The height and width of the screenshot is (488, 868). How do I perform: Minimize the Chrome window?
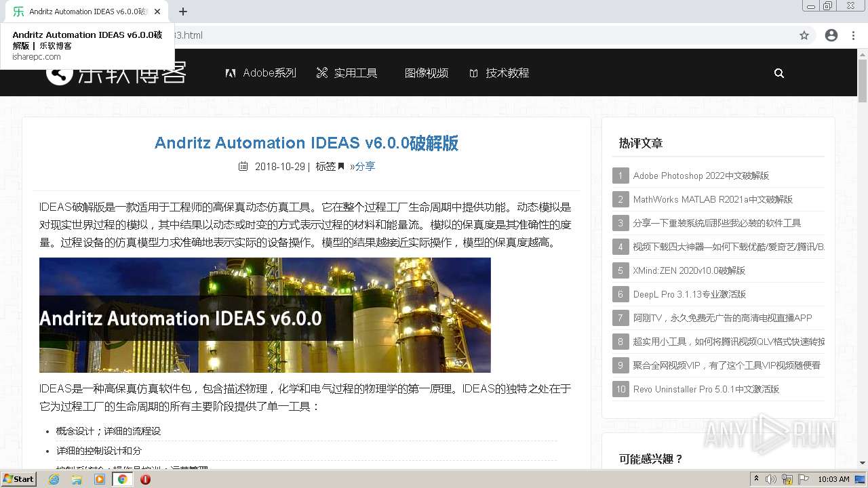[x=811, y=6]
